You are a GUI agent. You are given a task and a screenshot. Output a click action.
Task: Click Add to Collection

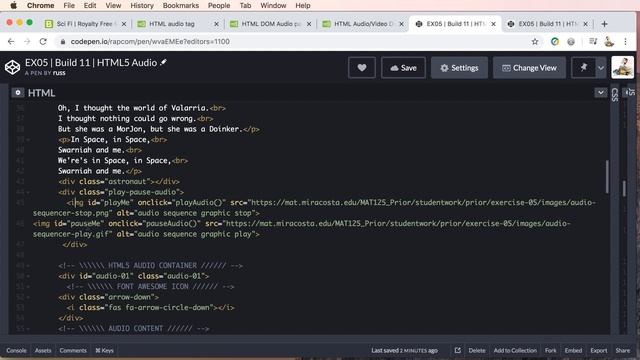(x=515, y=350)
